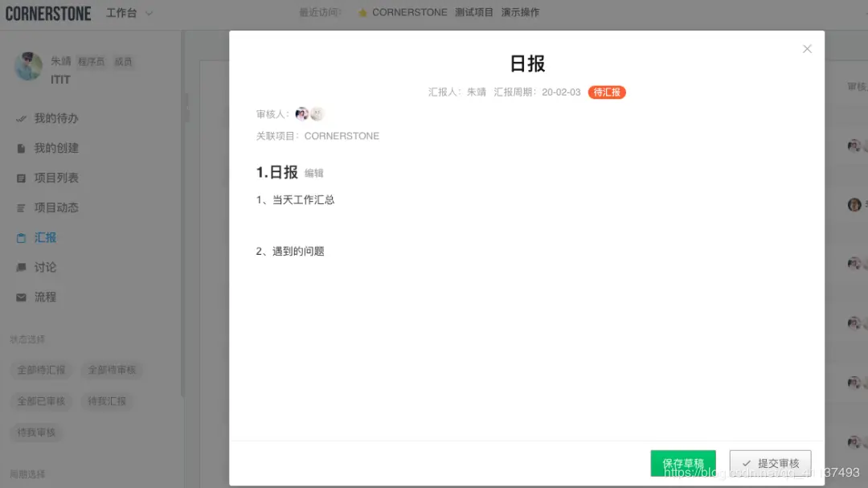
Task: Select 测试项目 in the top bar
Action: pos(473,12)
